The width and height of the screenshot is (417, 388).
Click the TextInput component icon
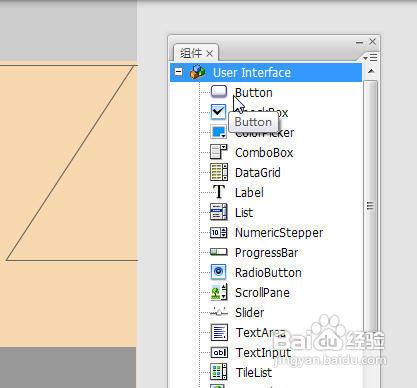tap(219, 352)
